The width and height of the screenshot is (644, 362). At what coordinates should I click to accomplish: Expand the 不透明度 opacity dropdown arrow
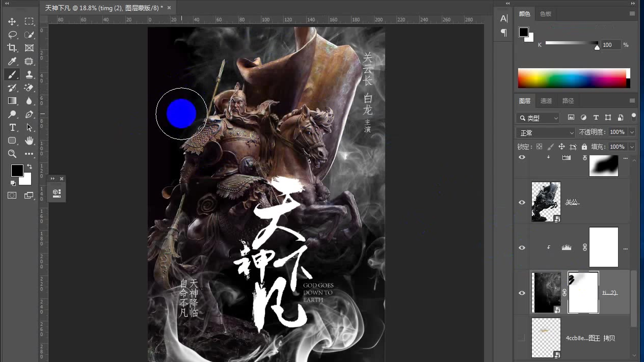pyautogui.click(x=632, y=132)
